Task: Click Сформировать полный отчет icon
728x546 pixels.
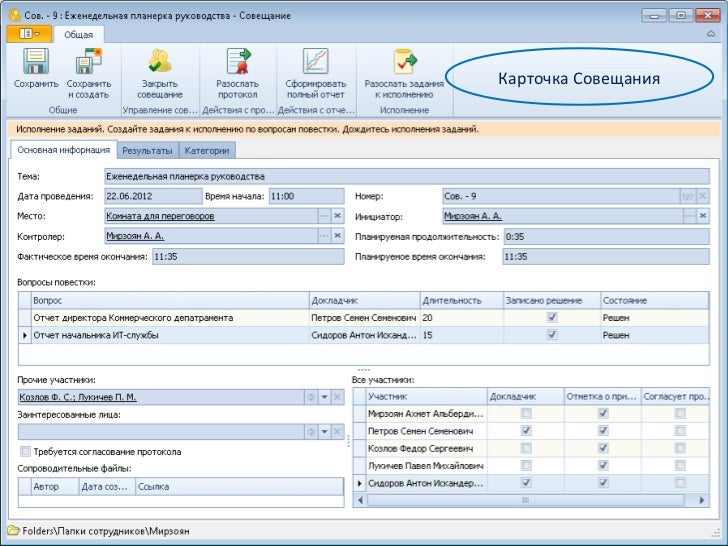Action: tap(315, 63)
